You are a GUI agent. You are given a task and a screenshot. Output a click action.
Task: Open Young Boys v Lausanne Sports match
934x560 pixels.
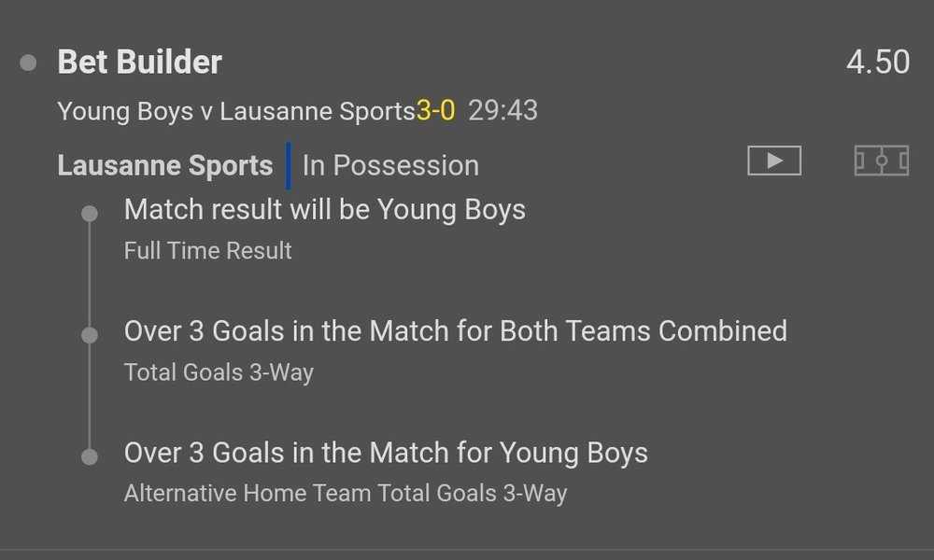coord(235,111)
